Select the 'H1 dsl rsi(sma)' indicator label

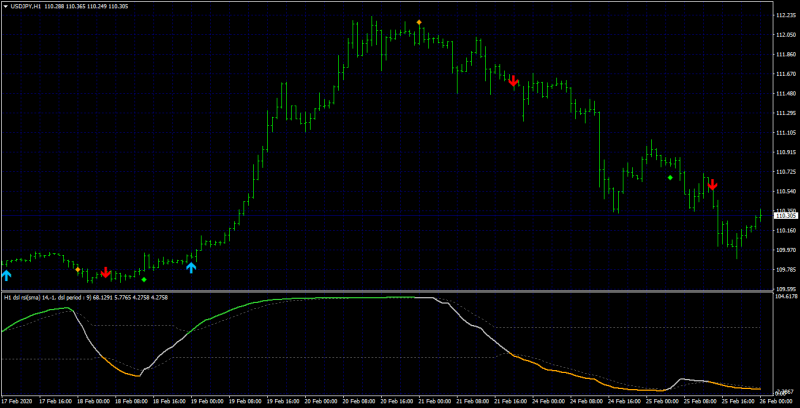coord(24,296)
